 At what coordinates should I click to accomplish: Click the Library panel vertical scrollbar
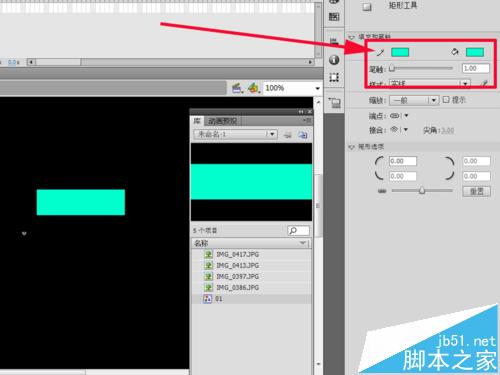(x=318, y=206)
